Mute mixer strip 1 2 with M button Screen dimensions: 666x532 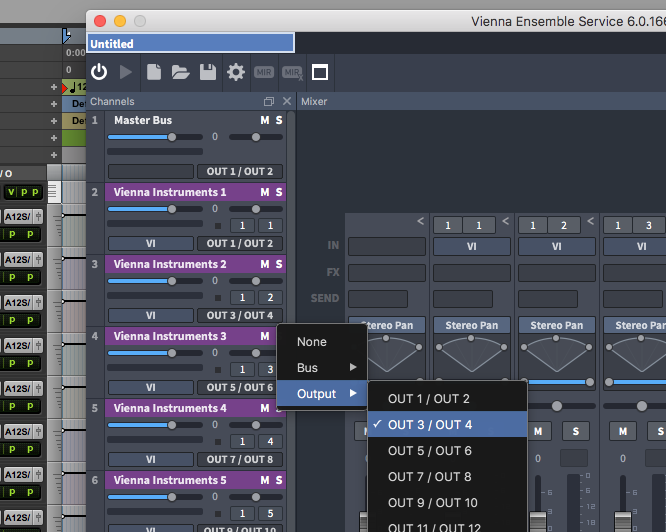click(538, 431)
